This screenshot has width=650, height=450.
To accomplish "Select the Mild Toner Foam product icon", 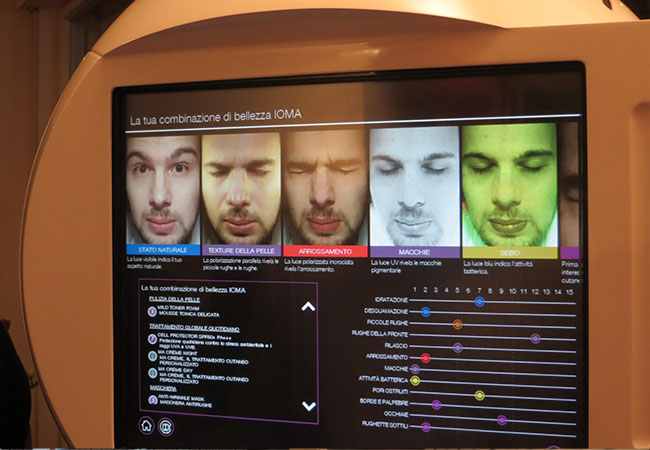I will click(x=152, y=312).
